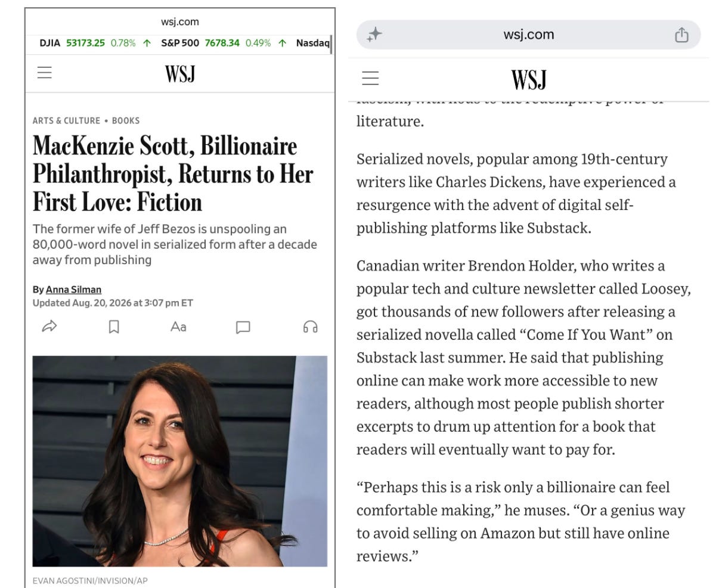The image size is (722, 588).
Task: Bookmark this article via bookmark icon
Action: (114, 327)
